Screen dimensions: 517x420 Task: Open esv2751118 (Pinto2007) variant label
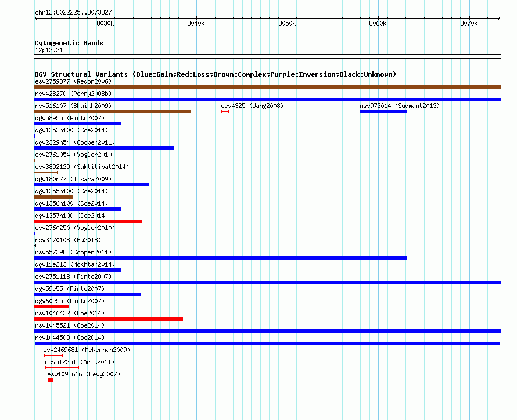pyautogui.click(x=73, y=277)
